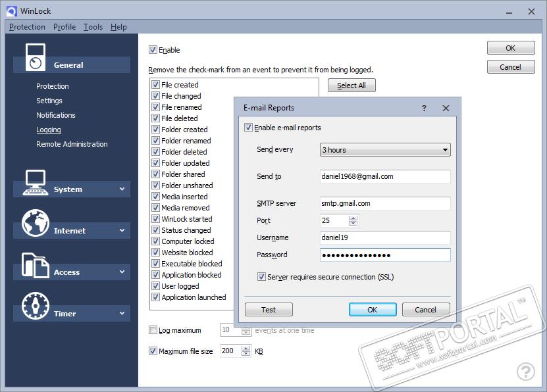
Task: Uncheck WinLock started event
Action: (155, 219)
